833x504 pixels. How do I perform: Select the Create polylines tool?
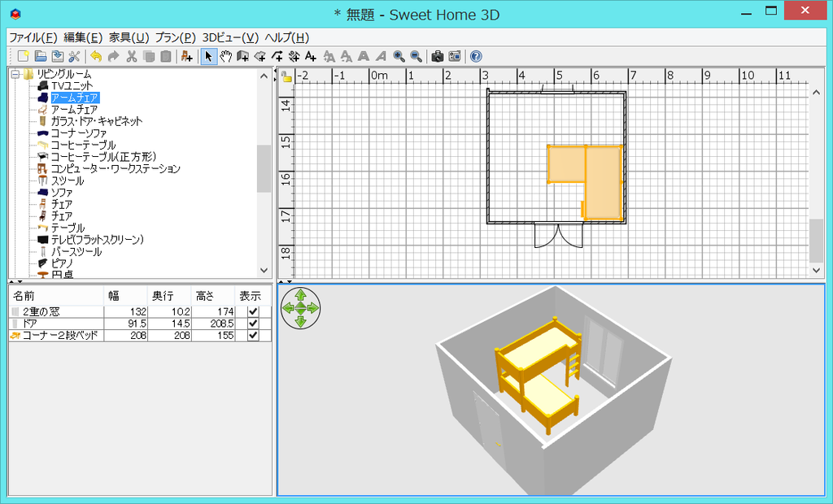tap(277, 56)
